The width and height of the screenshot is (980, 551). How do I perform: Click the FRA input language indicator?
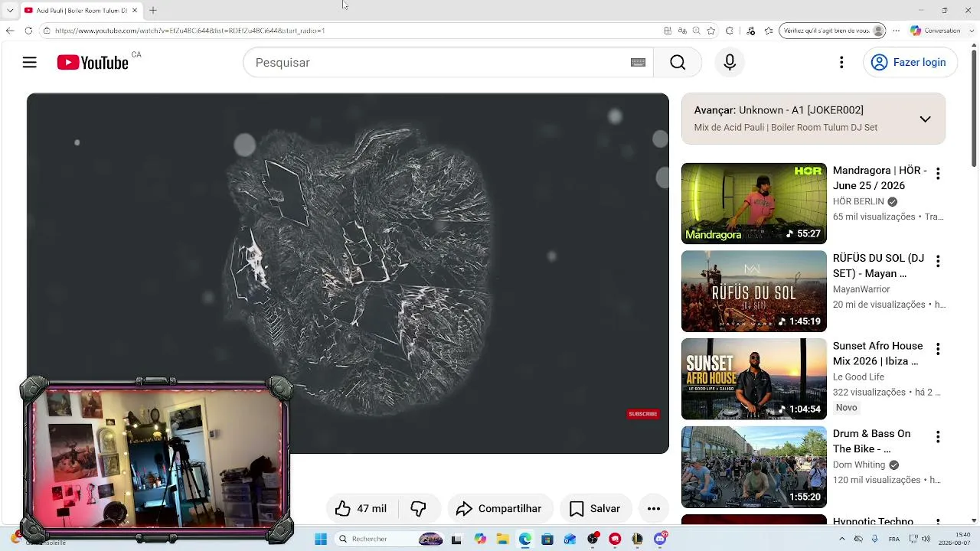click(894, 539)
